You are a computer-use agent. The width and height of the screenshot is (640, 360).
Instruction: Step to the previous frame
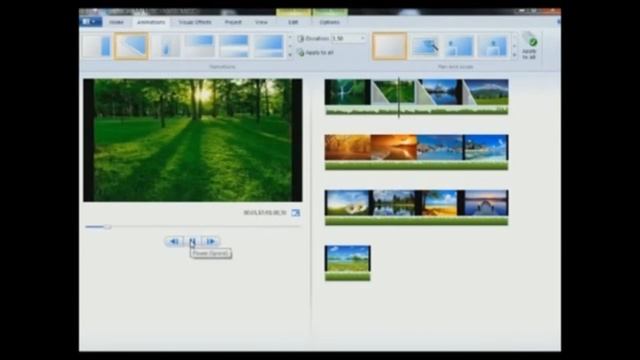click(x=174, y=242)
